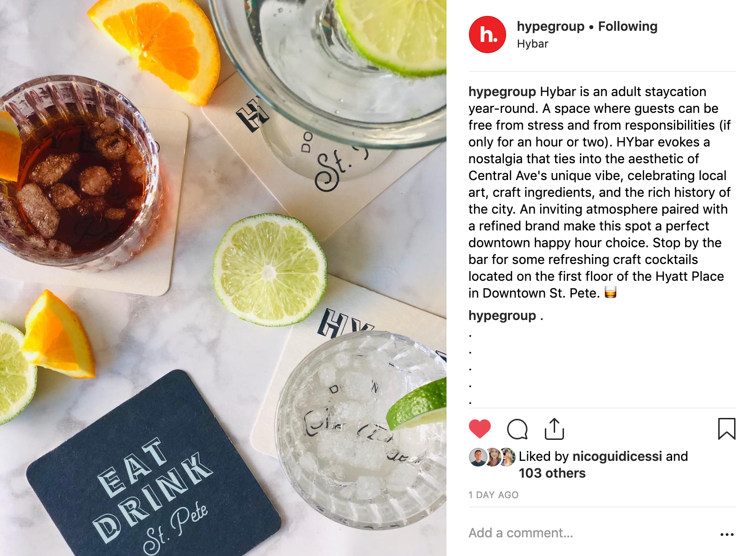
Task: Click the hypegroup name on the dotted comment
Action: pos(502,315)
